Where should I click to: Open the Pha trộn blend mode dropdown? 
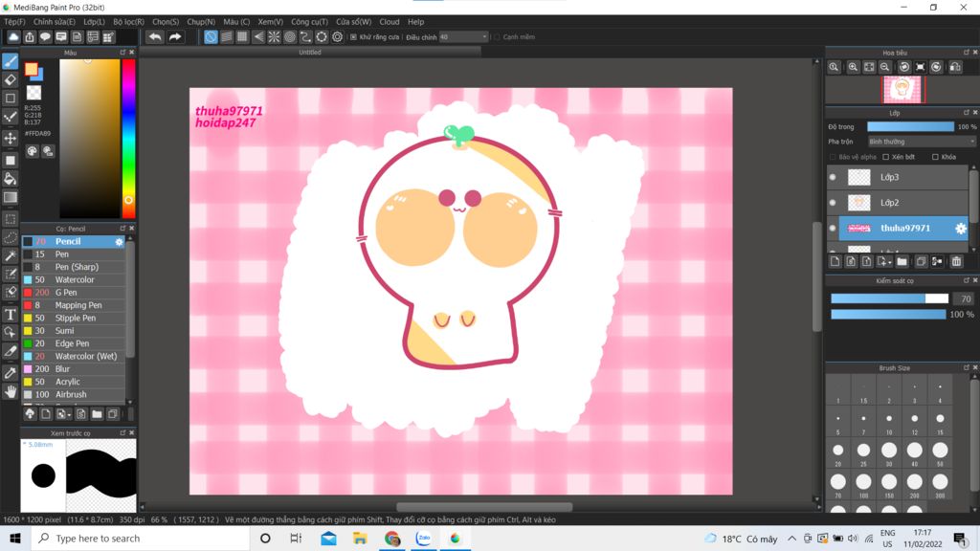point(922,142)
